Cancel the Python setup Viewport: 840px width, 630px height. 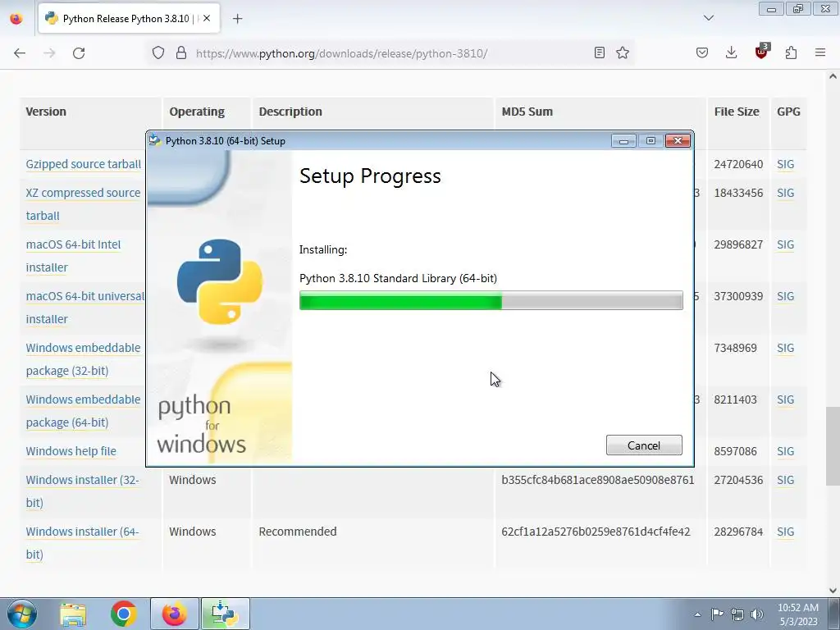pos(644,445)
